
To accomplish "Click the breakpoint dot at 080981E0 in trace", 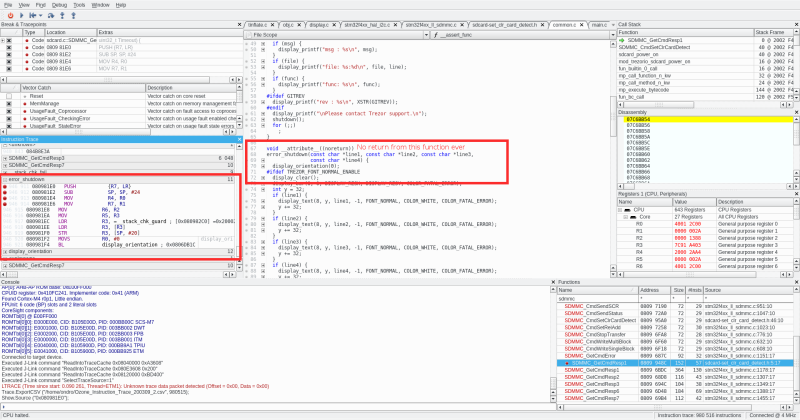I will click(x=5, y=186).
